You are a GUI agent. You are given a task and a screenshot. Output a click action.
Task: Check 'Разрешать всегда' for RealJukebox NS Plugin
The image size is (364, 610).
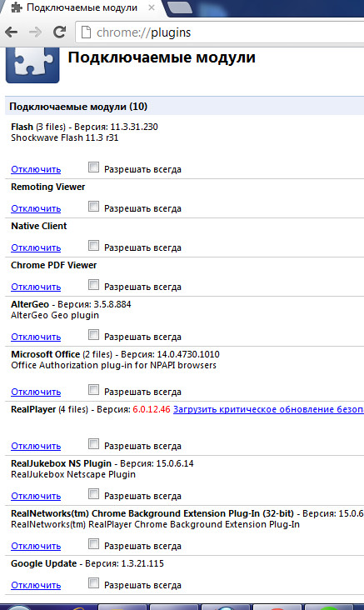tap(93, 493)
